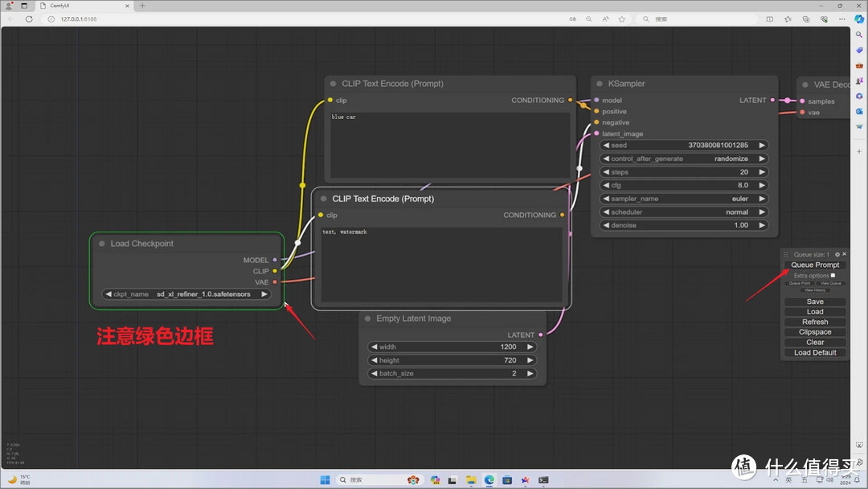The image size is (868, 489).
Task: Click the LATENT output socket of Empty Latent Image
Action: pos(540,335)
